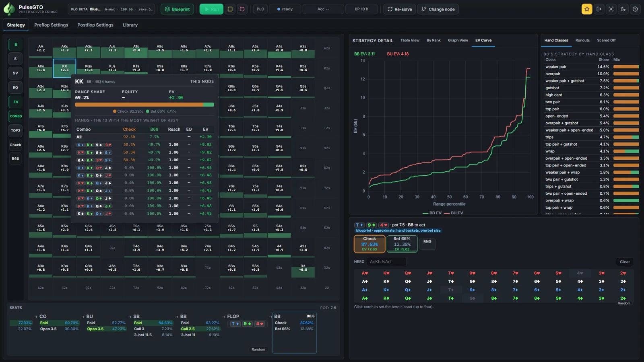The height and width of the screenshot is (362, 644).
Task: Click the red reset arrow icon
Action: coord(242,9)
